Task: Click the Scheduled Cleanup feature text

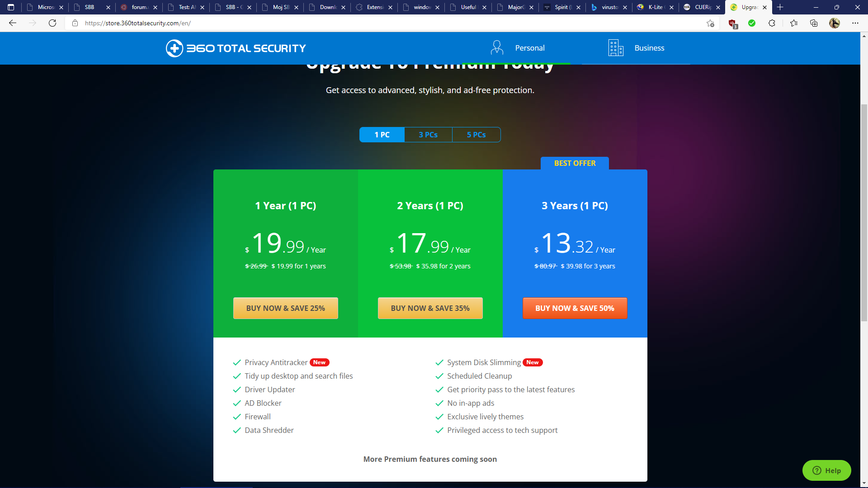Action: 479,376
